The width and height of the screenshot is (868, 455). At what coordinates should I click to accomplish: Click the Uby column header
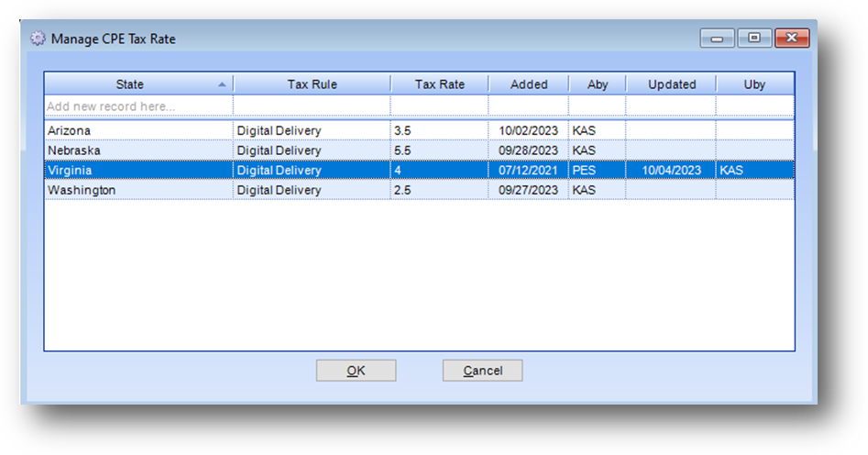pos(754,84)
